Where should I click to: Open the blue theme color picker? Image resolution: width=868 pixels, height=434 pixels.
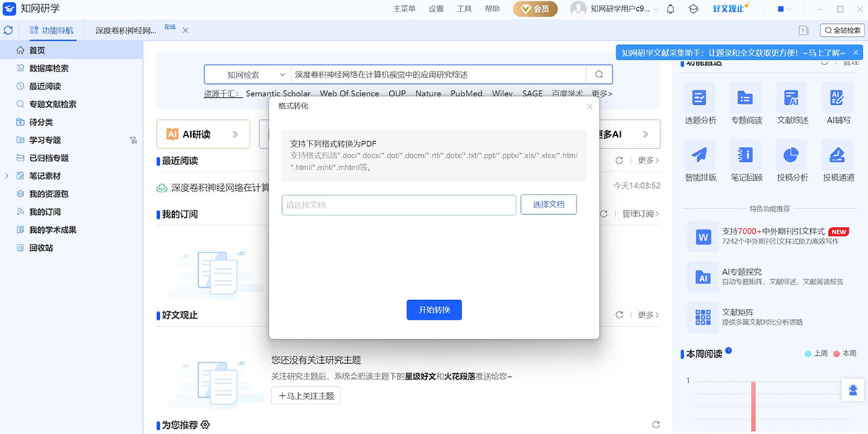[784, 9]
